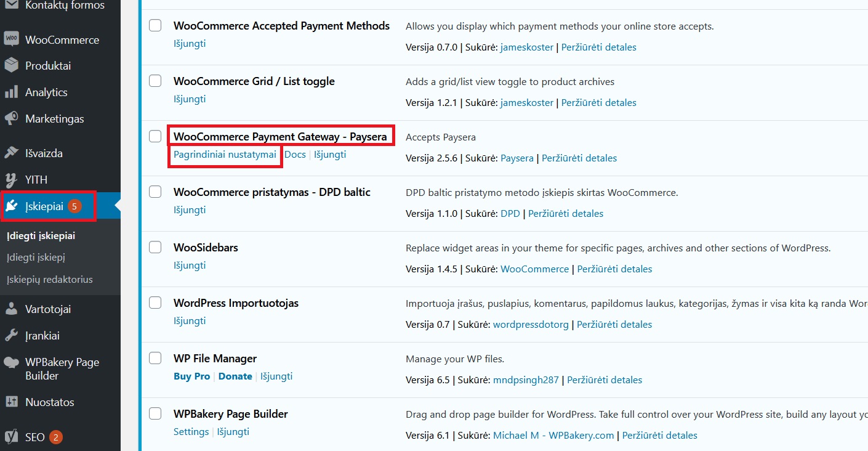Tick the DPD baltic plugin checkbox
This screenshot has width=868, height=451.
coord(155,192)
